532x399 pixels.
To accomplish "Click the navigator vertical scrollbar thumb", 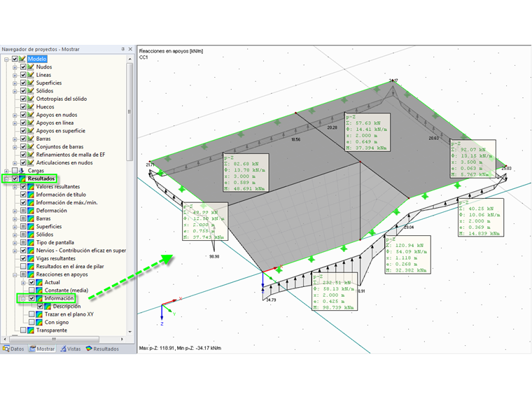I will [x=129, y=112].
